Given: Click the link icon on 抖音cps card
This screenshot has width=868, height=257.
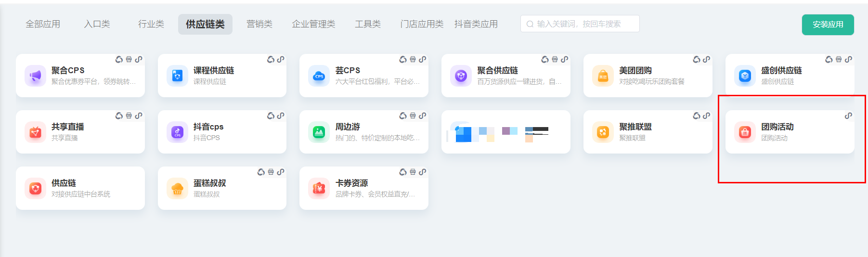Looking at the screenshot, I should click(x=281, y=116).
